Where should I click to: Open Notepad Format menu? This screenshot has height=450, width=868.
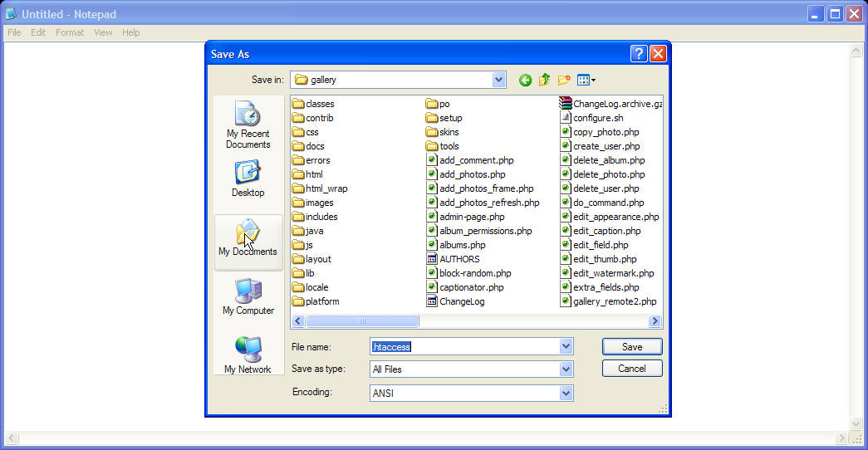(70, 32)
